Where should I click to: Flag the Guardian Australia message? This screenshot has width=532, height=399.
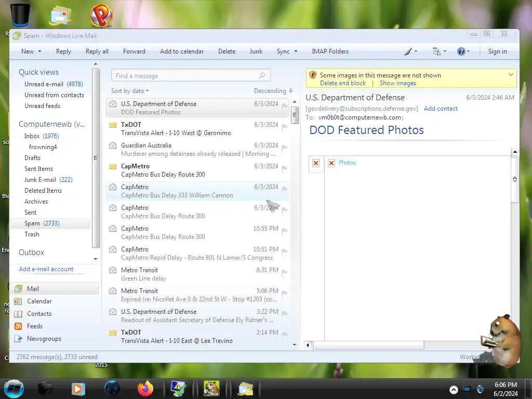[284, 148]
